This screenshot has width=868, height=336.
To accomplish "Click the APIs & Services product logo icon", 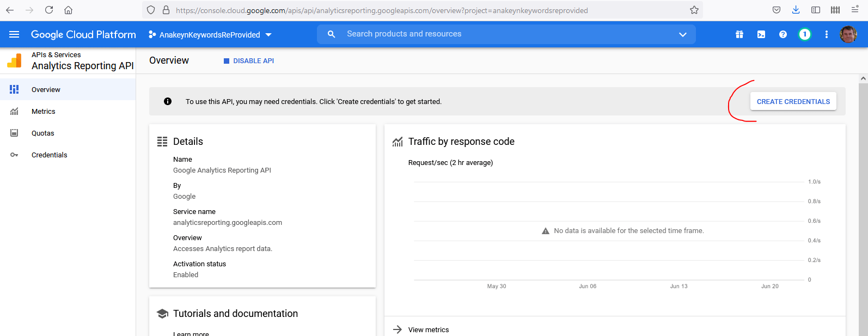I will coord(14,60).
